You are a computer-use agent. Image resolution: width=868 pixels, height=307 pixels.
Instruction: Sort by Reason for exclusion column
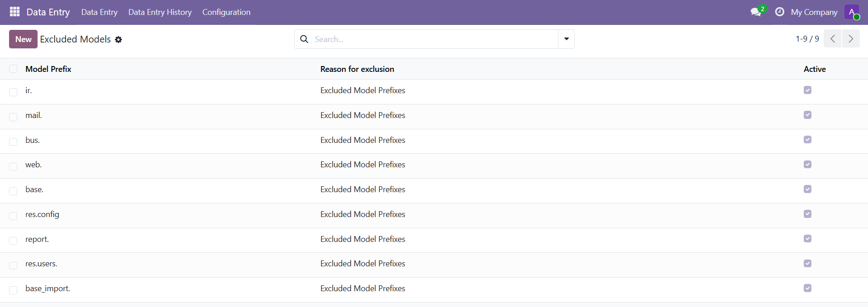[x=357, y=69]
